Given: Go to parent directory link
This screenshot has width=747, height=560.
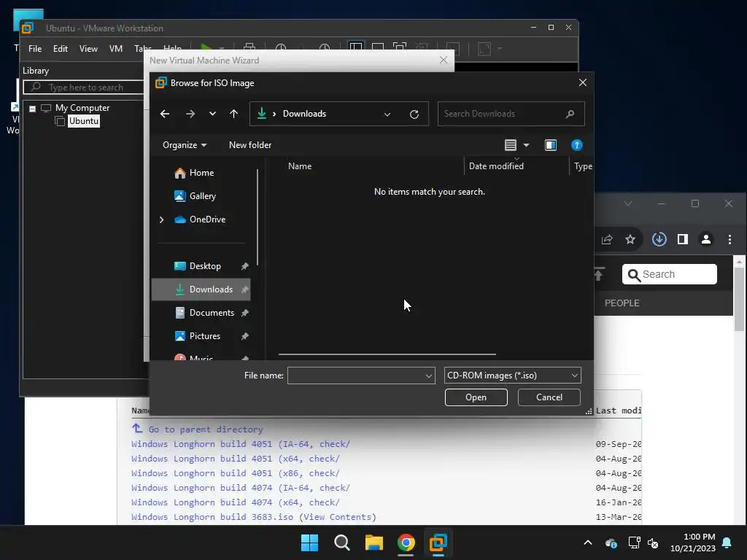Looking at the screenshot, I should (x=205, y=429).
